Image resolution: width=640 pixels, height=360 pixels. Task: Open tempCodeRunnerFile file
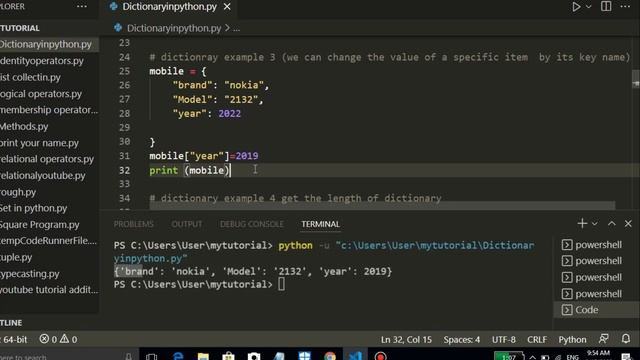[48, 241]
